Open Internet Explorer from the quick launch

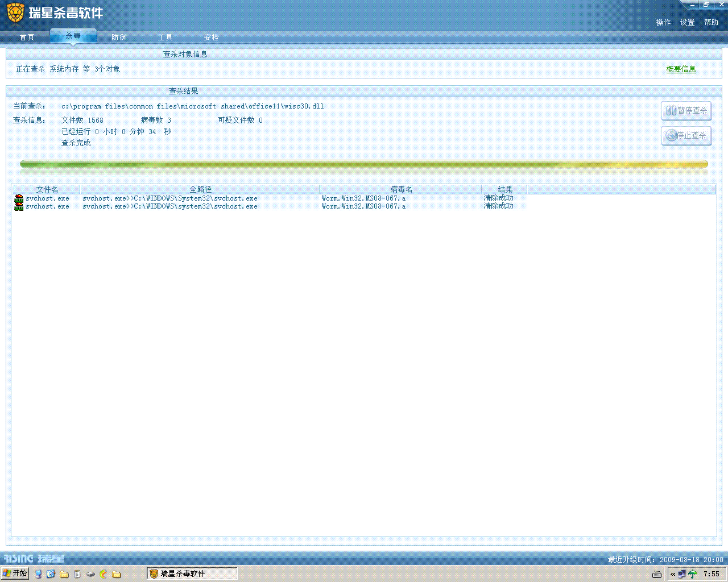coord(51,574)
